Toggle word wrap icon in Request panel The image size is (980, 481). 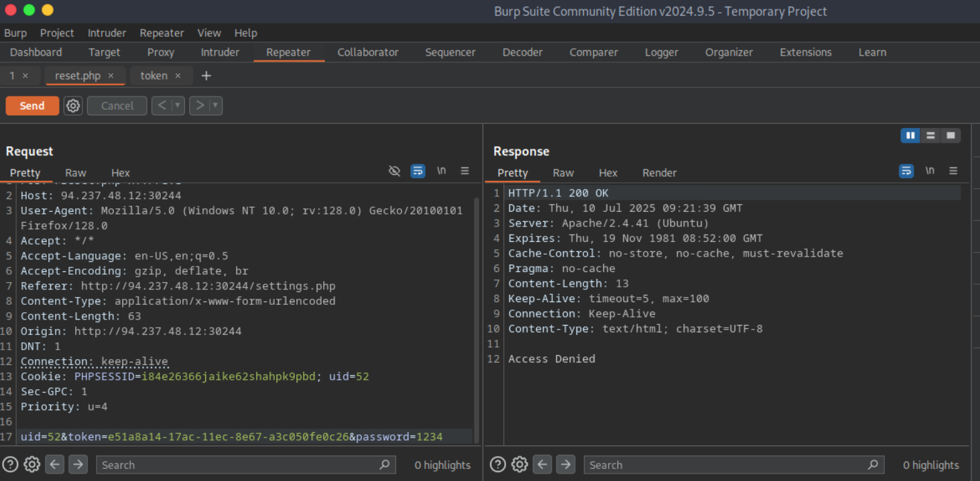pyautogui.click(x=418, y=171)
